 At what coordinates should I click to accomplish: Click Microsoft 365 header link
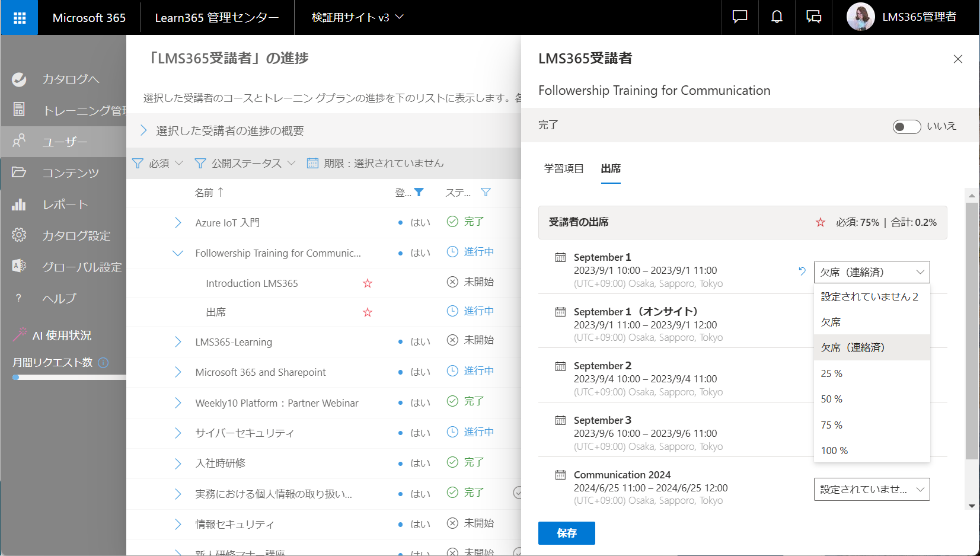point(89,18)
